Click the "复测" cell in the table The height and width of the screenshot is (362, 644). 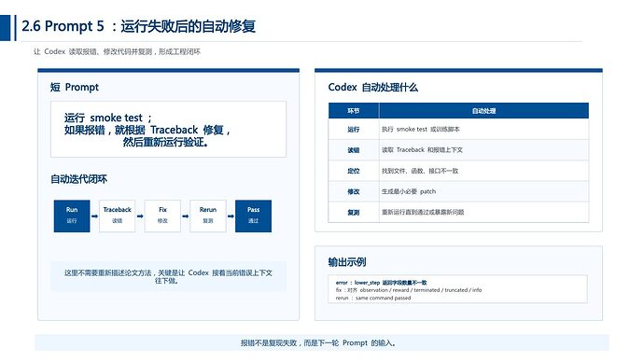tap(353, 212)
